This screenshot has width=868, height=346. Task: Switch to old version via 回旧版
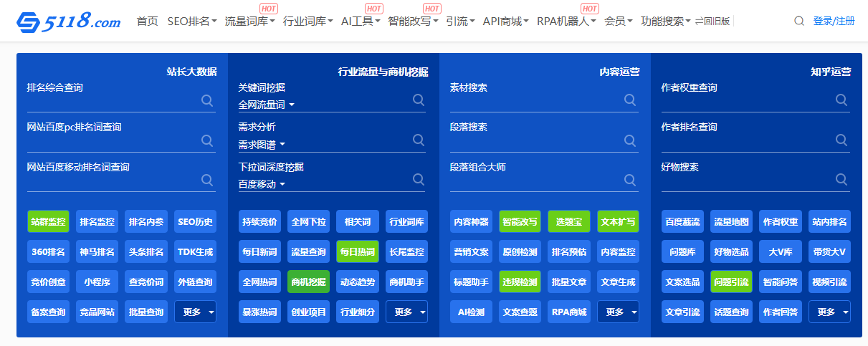click(712, 21)
